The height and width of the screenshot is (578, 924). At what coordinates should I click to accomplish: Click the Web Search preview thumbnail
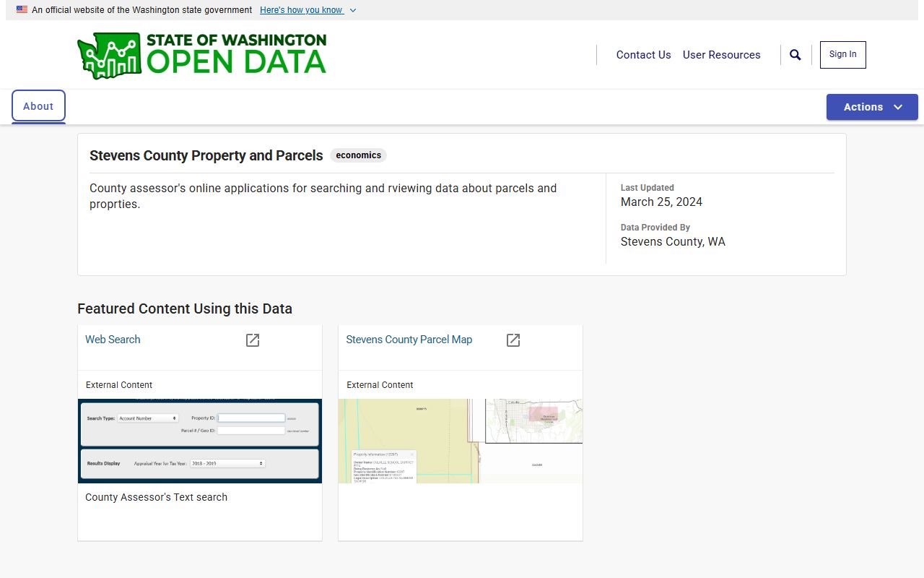click(200, 441)
